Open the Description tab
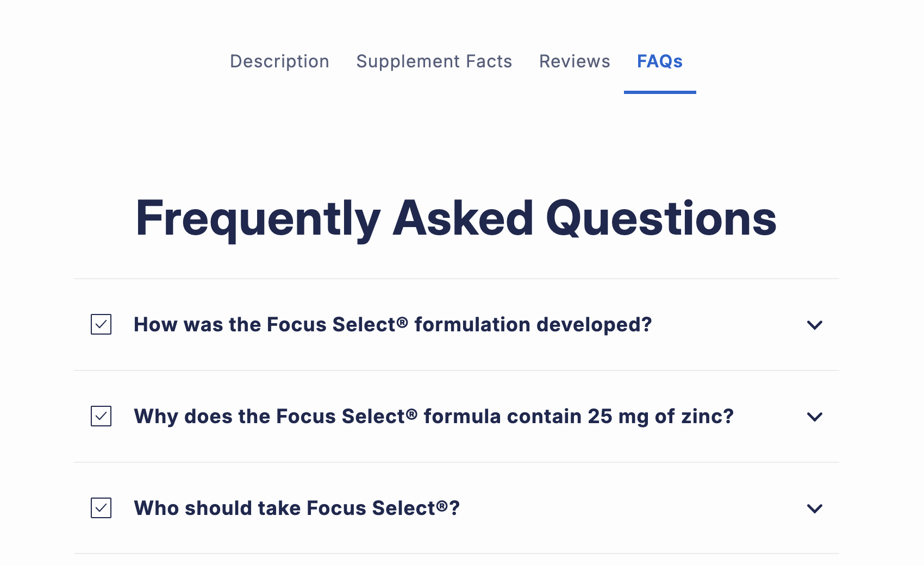 (279, 61)
